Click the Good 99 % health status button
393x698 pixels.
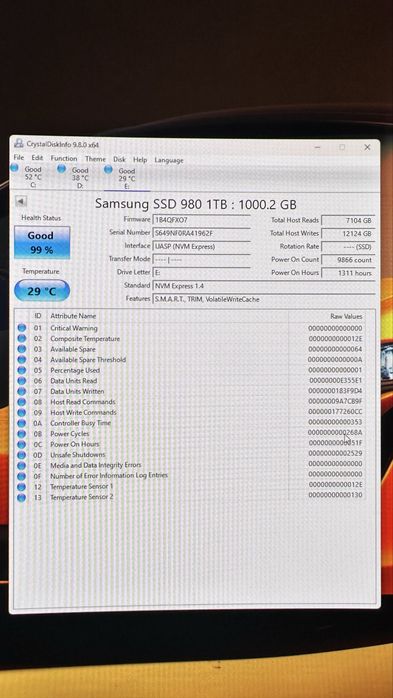click(x=42, y=243)
